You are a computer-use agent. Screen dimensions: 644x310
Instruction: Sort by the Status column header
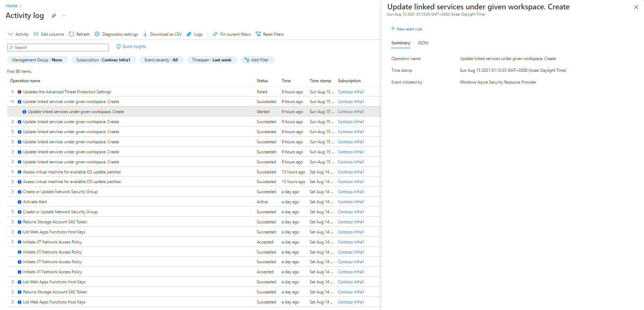262,81
